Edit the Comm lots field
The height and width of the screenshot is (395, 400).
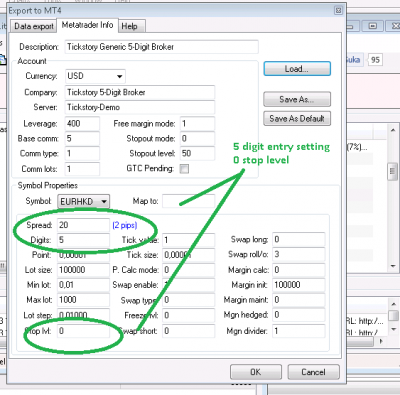click(x=82, y=169)
